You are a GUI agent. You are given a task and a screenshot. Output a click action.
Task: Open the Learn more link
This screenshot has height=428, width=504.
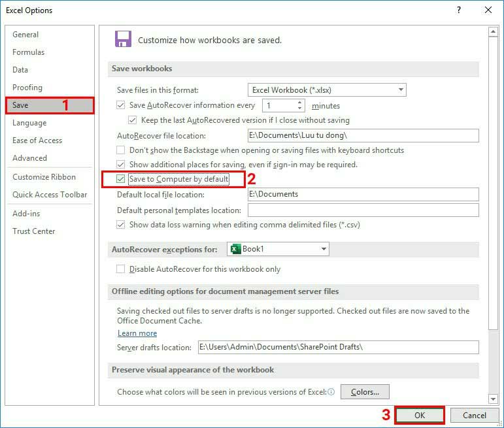click(x=137, y=333)
